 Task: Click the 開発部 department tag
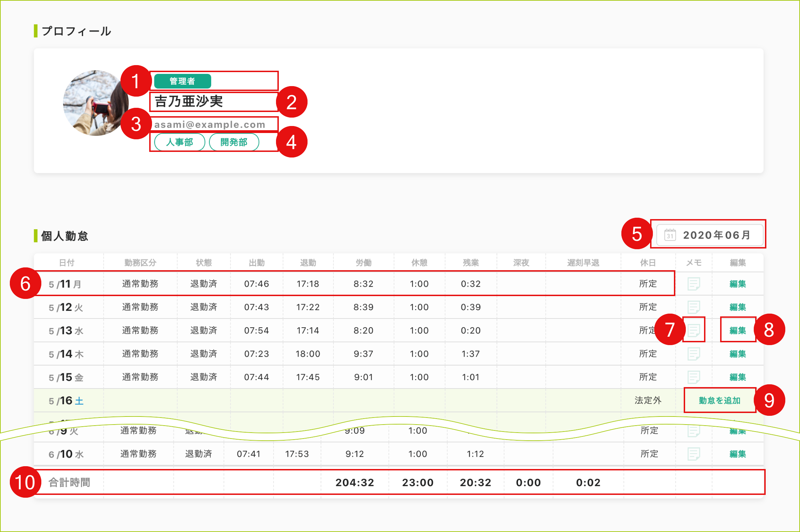[x=234, y=142]
